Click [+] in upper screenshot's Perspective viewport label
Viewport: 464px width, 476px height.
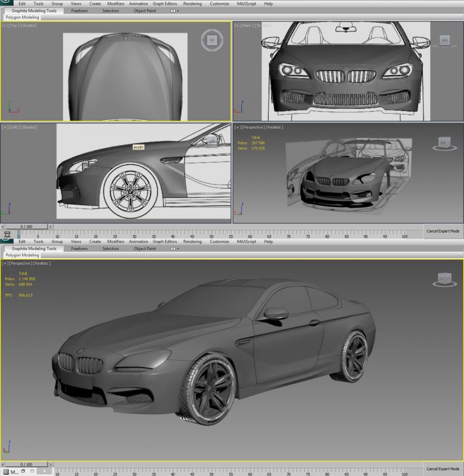[238, 127]
